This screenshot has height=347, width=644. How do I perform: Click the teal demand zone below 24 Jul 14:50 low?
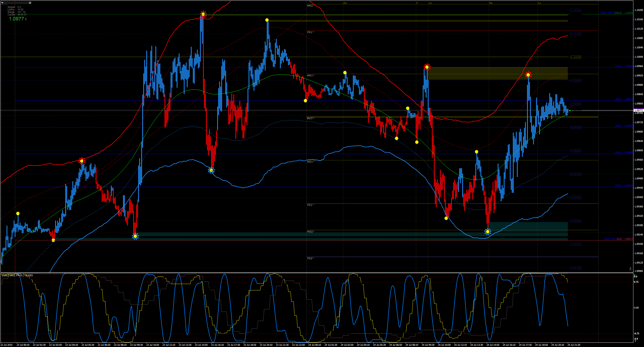click(x=528, y=227)
